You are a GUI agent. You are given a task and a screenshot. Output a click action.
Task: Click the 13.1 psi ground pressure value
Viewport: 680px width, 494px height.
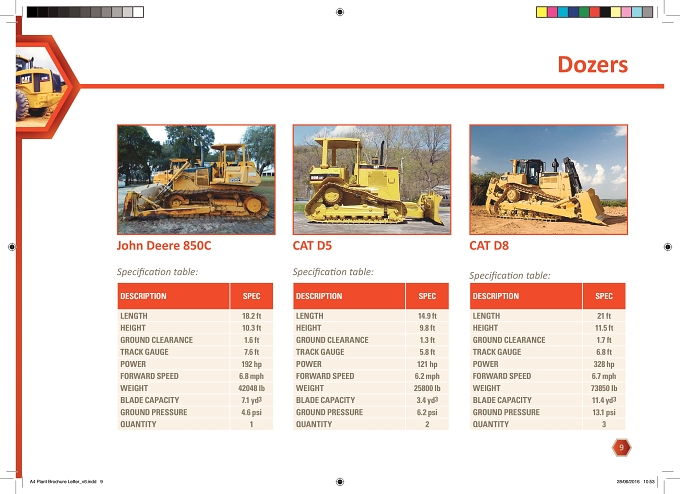click(x=604, y=412)
